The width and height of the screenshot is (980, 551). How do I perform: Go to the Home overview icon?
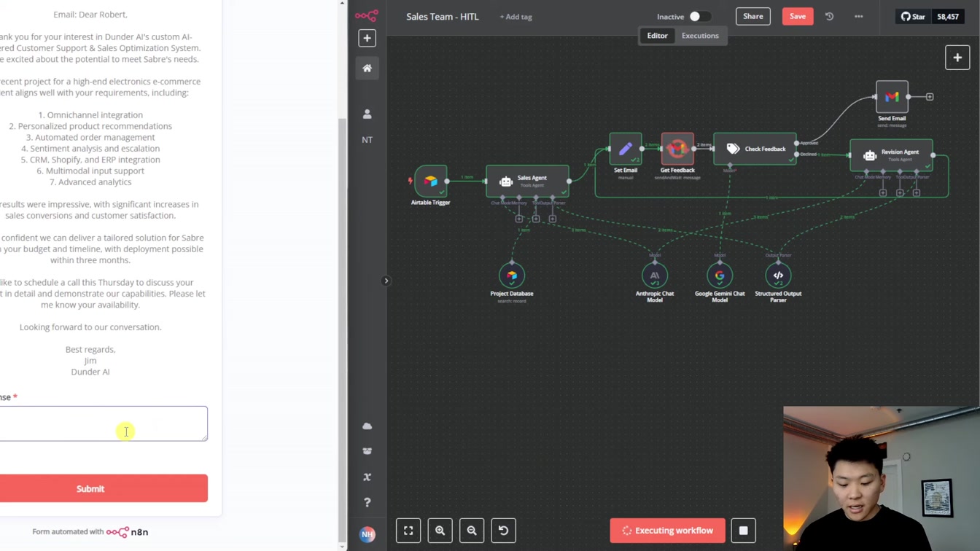367,68
